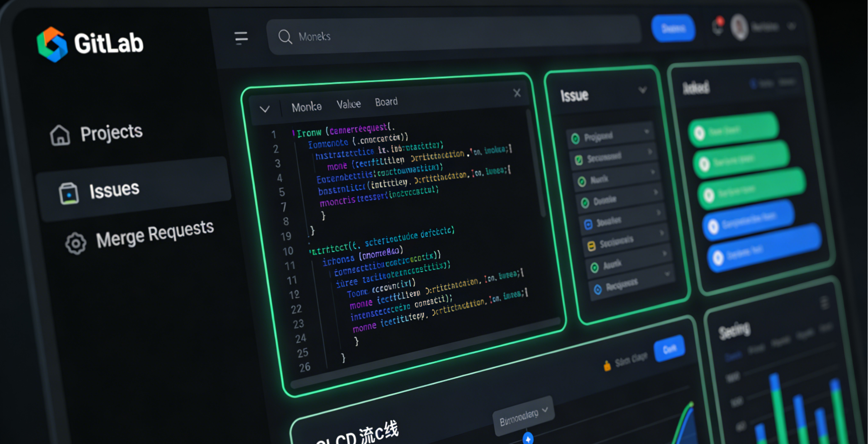Expand the second Issue row with its chevron
Screen dimensions: 868x444
coord(650,152)
